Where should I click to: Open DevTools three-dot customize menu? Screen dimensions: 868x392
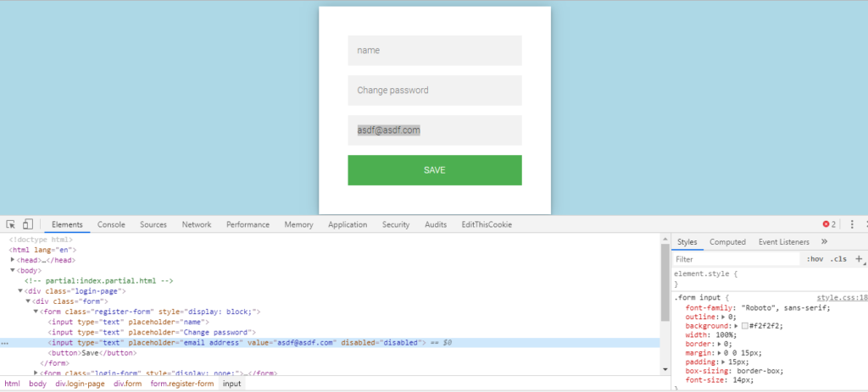[852, 224]
